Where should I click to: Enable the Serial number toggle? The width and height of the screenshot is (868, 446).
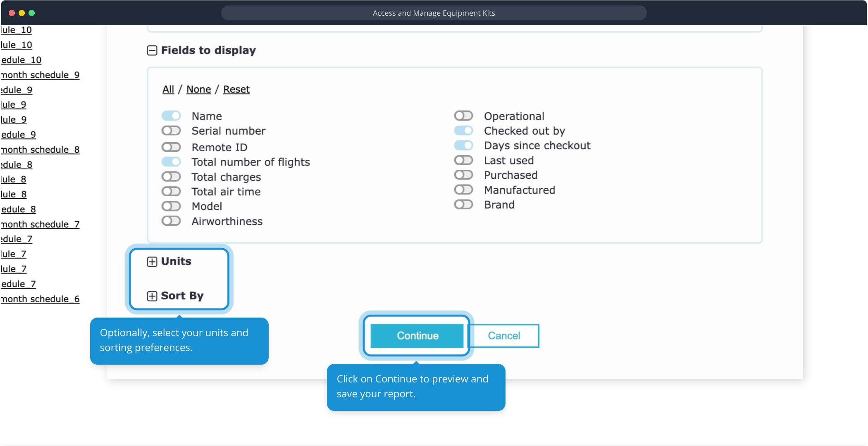(171, 131)
